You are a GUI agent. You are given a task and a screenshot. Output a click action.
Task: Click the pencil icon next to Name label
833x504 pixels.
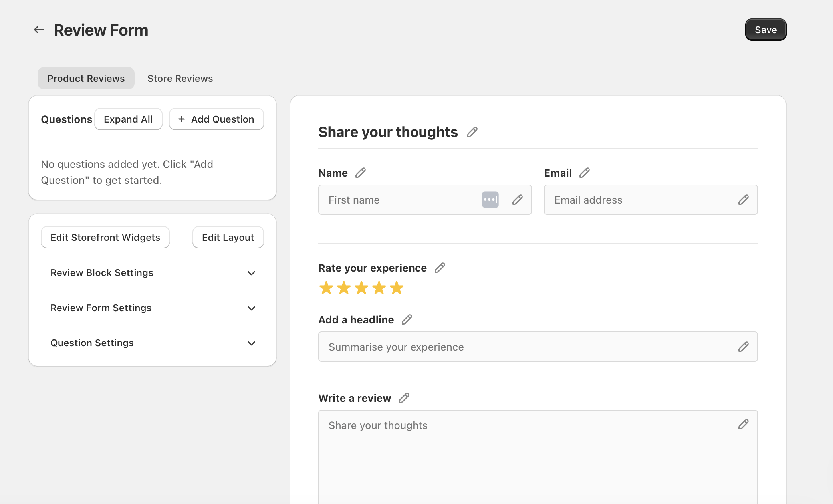point(361,173)
